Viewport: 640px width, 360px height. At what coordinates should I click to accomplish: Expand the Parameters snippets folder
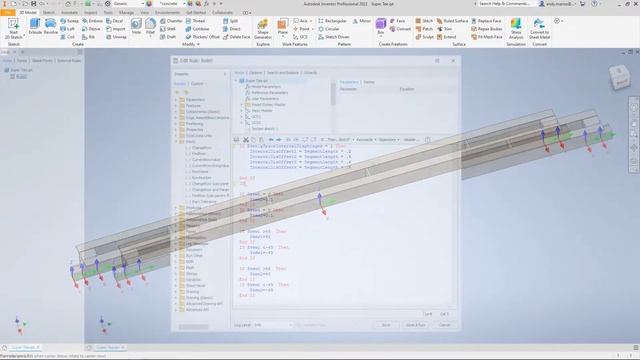pyautogui.click(x=176, y=100)
